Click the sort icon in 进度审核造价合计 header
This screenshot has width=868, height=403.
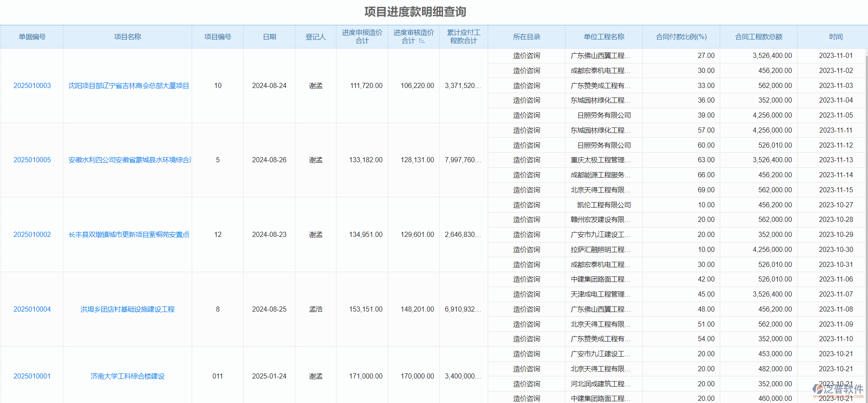point(422,41)
